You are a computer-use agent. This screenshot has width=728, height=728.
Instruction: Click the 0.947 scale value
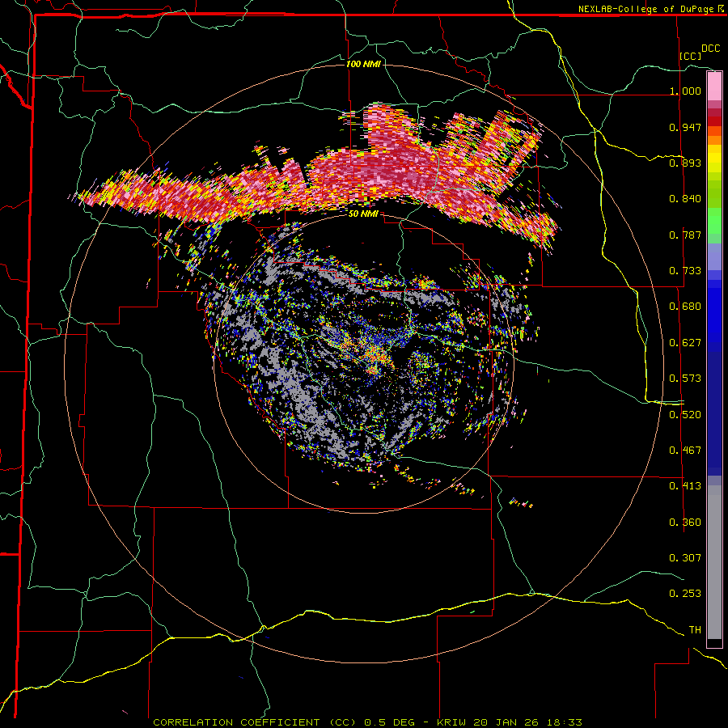[x=685, y=127]
